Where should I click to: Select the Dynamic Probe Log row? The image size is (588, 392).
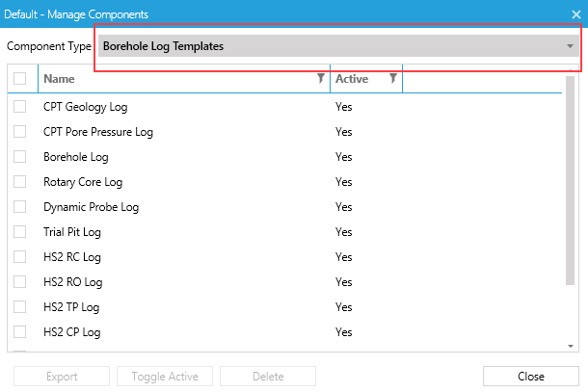[x=285, y=207]
